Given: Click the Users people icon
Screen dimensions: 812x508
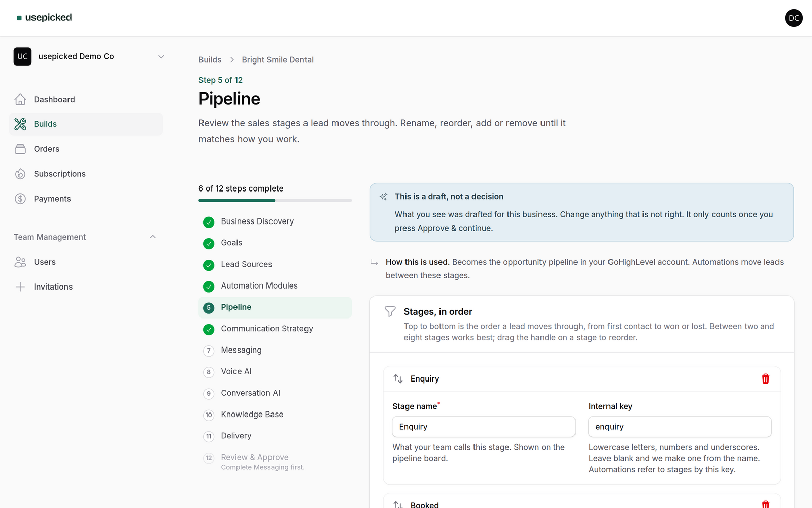Looking at the screenshot, I should 20,262.
